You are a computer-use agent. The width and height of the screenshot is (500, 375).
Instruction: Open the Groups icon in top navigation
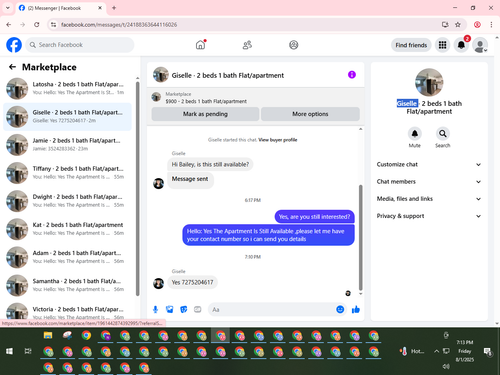[x=294, y=45]
